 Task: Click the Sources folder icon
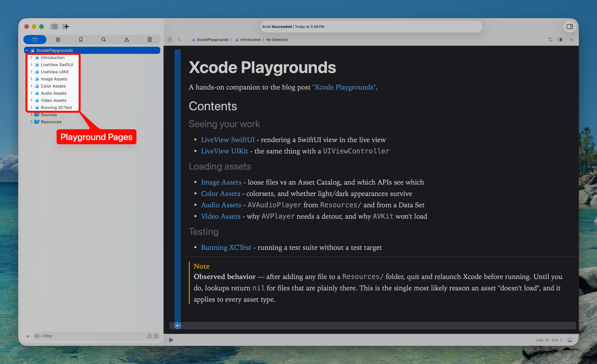click(x=37, y=115)
